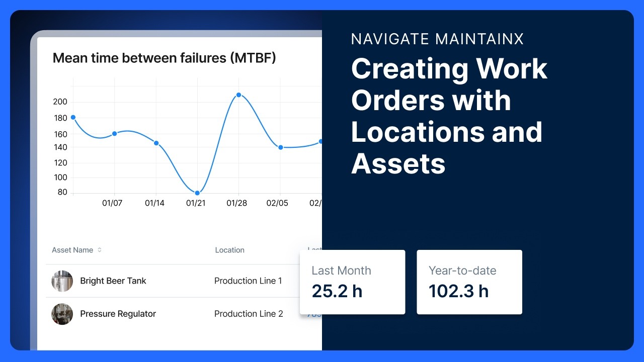
Task: Click the Production Line 1 location cell
Action: tap(248, 281)
